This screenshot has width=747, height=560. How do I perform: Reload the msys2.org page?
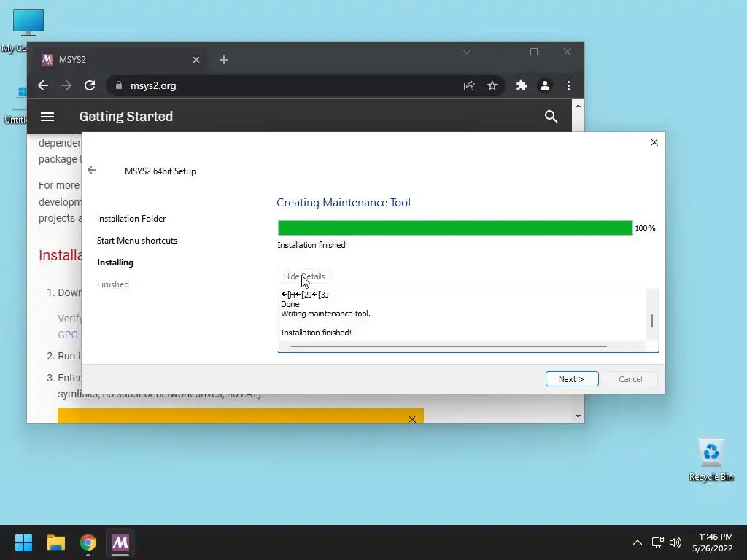90,86
